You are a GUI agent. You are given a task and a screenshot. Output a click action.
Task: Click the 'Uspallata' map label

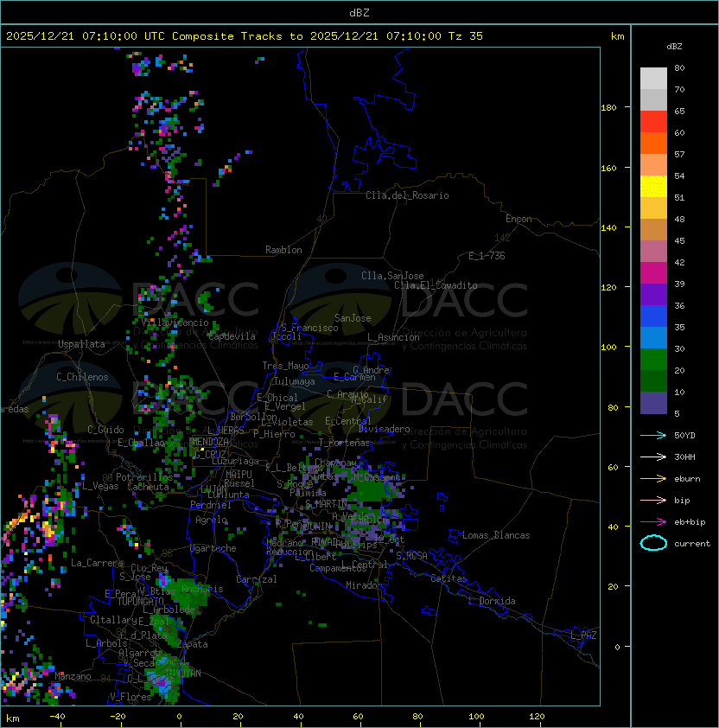[x=81, y=344]
